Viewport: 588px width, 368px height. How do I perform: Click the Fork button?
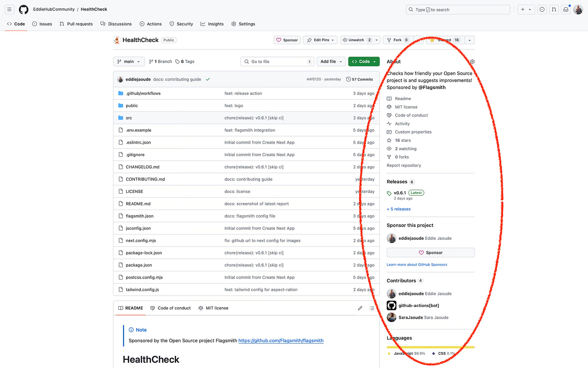[397, 40]
